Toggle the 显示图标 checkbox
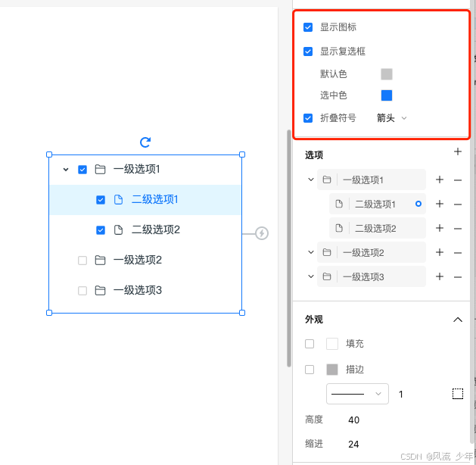This screenshot has height=465, width=476. (x=308, y=27)
